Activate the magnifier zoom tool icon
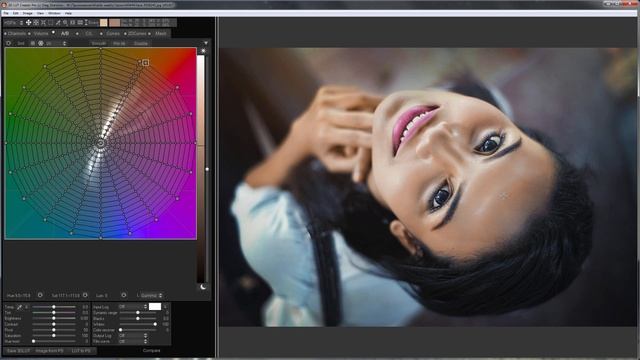This screenshot has height=360, width=640. pos(65,23)
